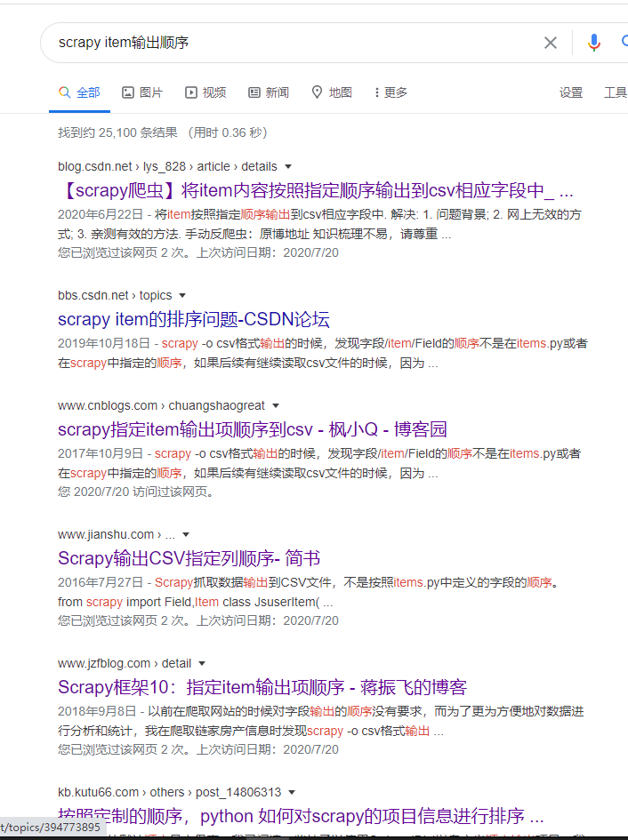Click the snippet dated 2017年10月9日

pos(319,463)
